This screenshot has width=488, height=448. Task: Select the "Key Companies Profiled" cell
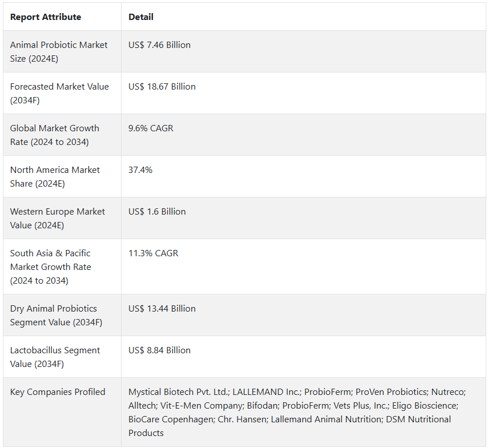tap(58, 392)
